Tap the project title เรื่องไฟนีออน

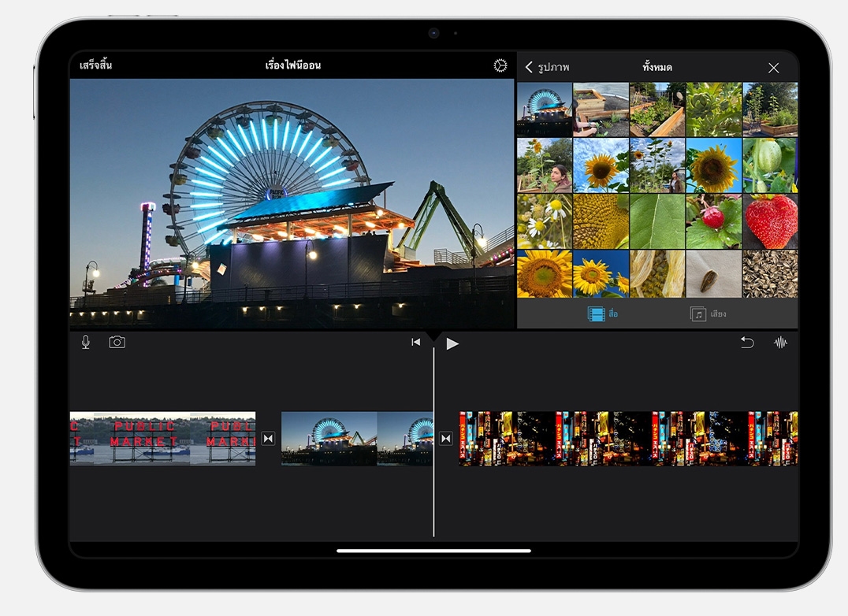pos(292,65)
